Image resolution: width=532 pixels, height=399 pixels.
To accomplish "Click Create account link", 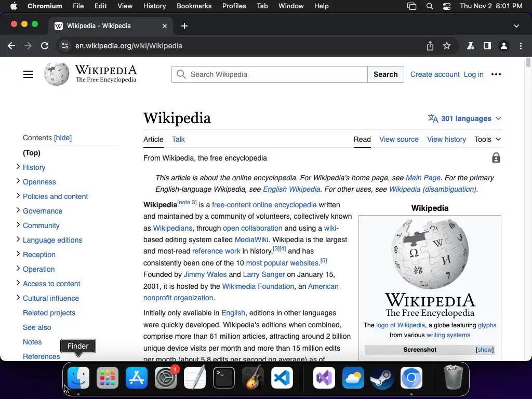I will (x=435, y=74).
